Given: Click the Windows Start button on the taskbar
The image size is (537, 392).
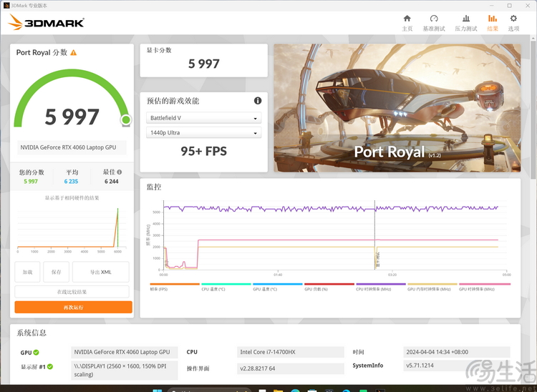Looking at the screenshot, I should pos(158,390).
